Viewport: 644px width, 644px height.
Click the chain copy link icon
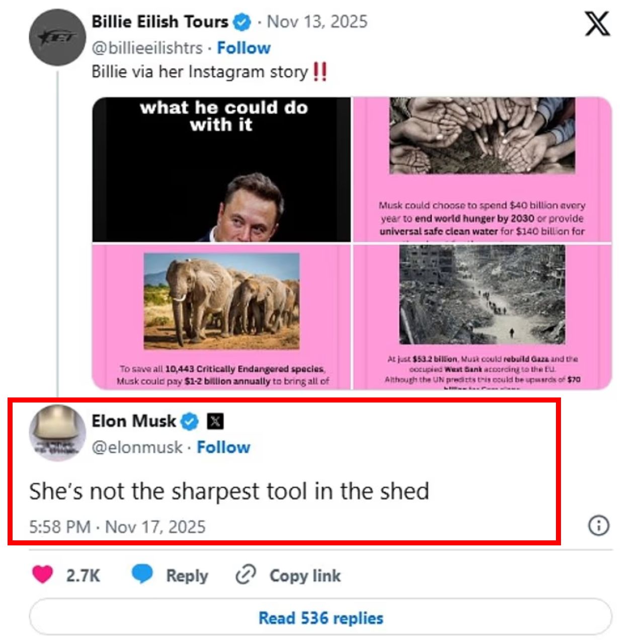(x=246, y=575)
